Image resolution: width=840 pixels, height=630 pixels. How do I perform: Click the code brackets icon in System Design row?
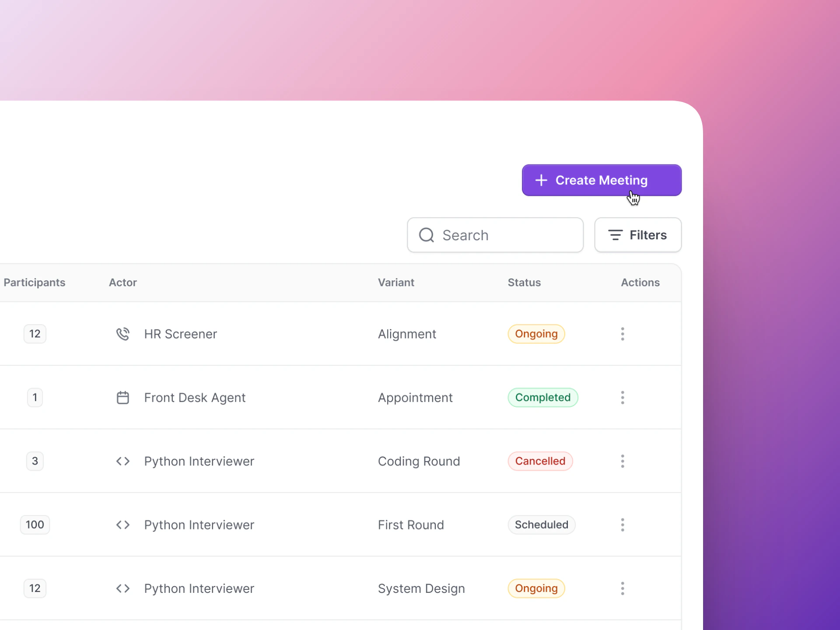coord(122,588)
